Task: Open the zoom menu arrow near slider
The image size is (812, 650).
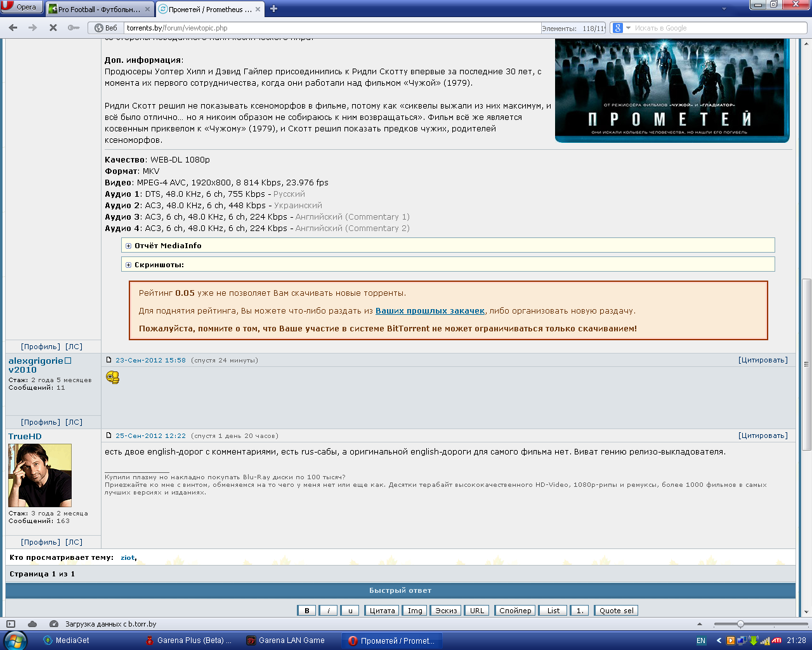Action: (x=700, y=624)
